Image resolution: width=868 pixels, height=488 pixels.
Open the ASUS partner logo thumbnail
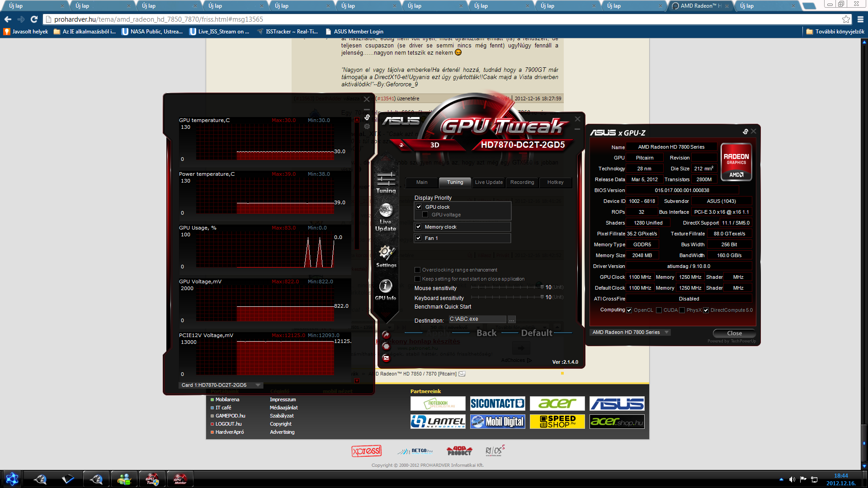(x=617, y=404)
